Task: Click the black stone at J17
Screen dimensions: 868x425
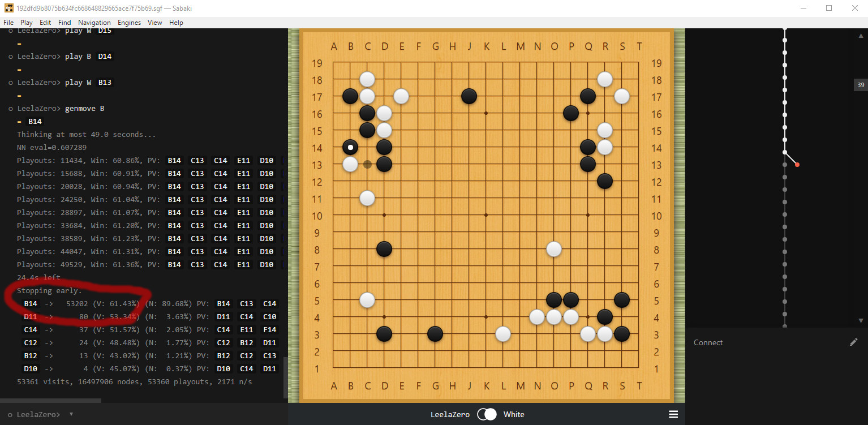Action: tap(469, 96)
